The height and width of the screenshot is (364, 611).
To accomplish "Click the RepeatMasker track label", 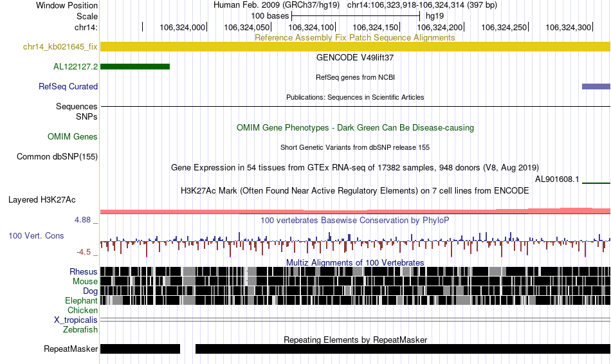I will coord(71,349).
